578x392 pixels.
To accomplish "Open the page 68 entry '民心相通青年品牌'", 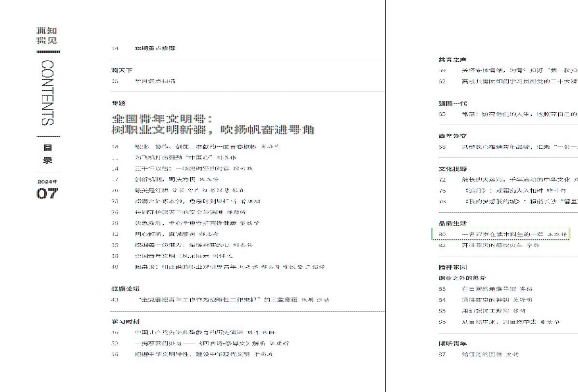I will point(508,147).
